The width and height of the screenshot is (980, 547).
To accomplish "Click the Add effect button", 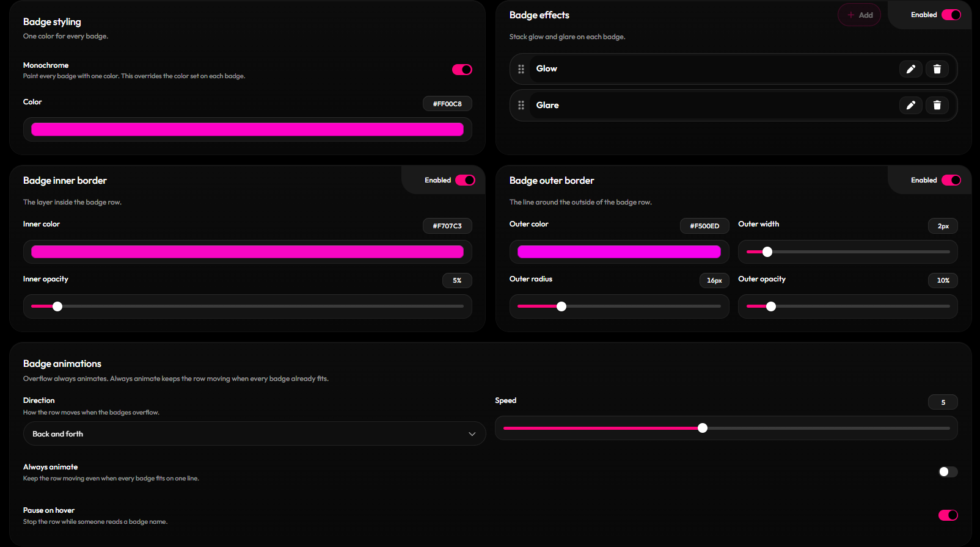I will [x=859, y=15].
